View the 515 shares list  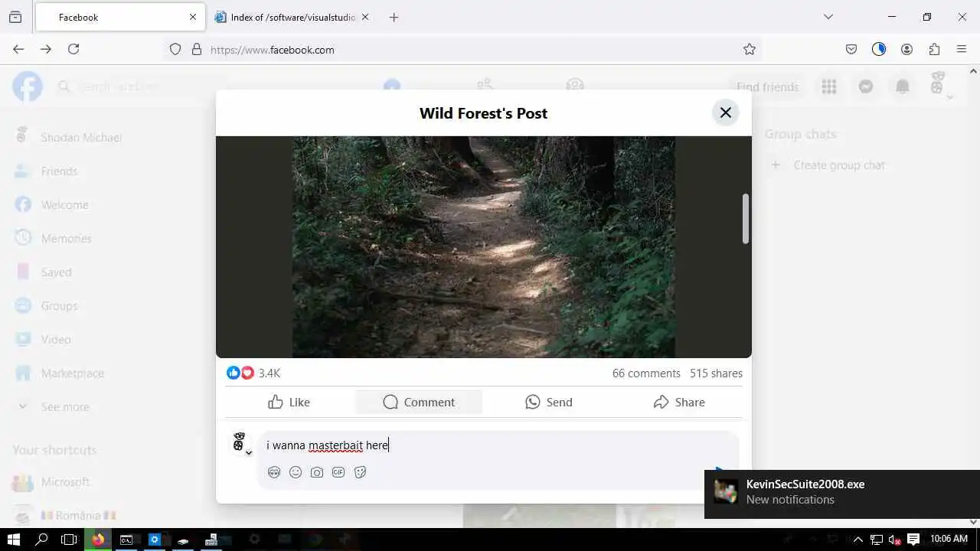716,373
